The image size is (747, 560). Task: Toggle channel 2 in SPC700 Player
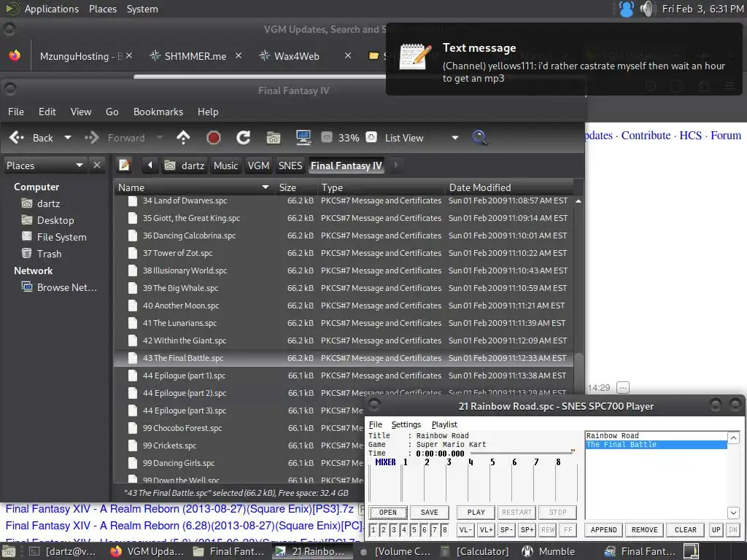coord(384,529)
